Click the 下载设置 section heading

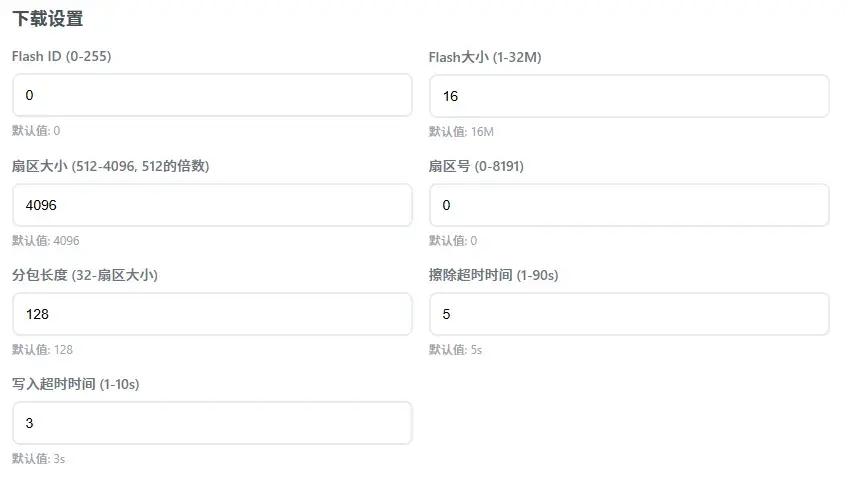[48, 19]
